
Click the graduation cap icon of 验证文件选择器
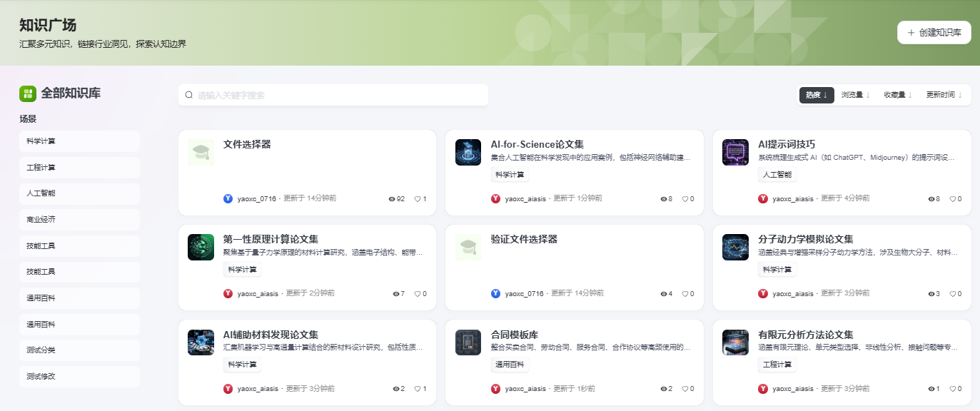tap(468, 247)
